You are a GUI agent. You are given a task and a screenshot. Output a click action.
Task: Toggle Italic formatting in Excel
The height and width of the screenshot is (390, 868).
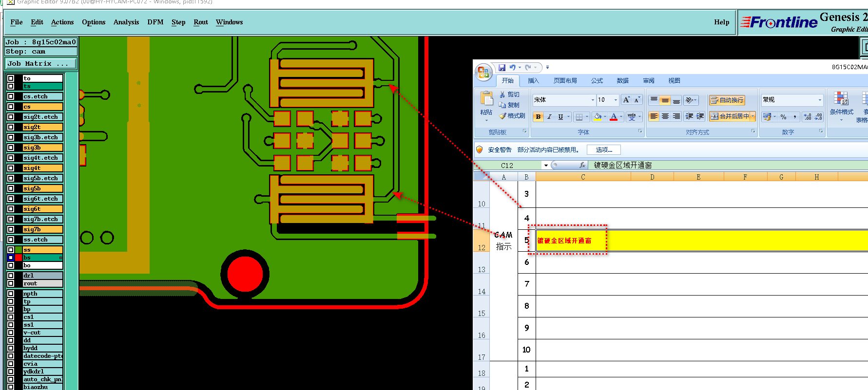pos(549,117)
